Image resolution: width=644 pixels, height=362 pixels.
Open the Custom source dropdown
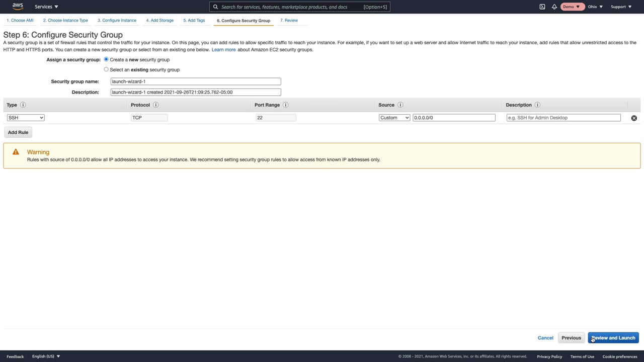[x=394, y=118]
